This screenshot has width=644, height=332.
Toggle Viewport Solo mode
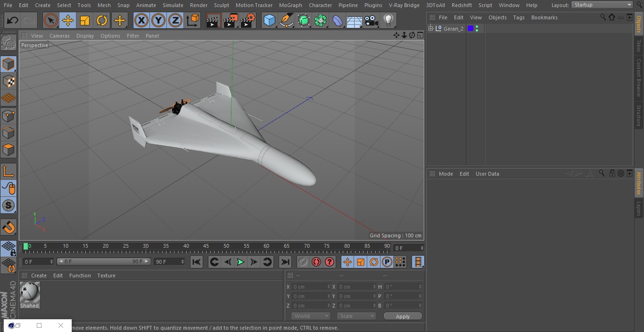pos(8,205)
